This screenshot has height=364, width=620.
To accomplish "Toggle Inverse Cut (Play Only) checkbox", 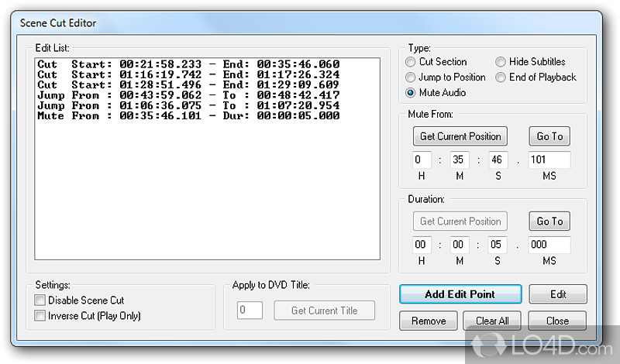I will (40, 316).
